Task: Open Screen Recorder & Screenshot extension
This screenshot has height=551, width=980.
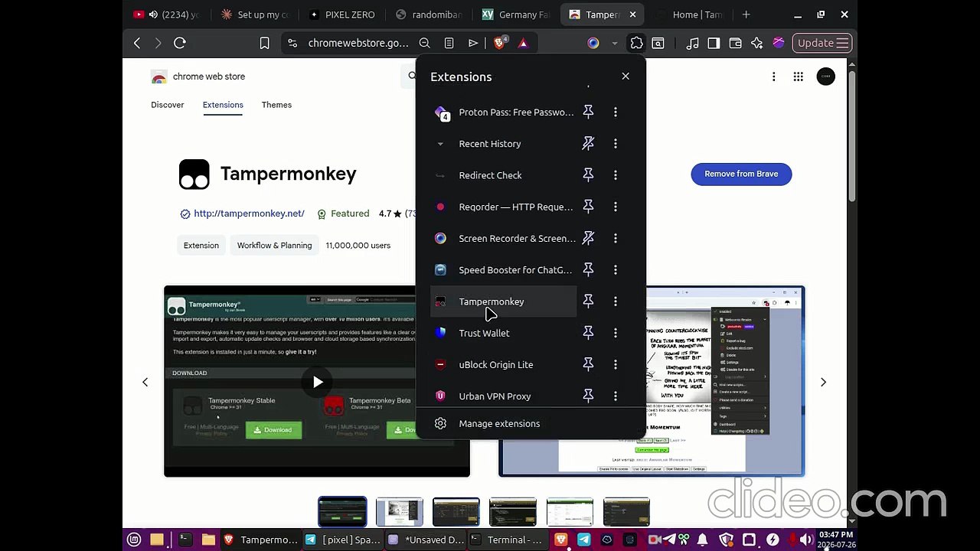Action: point(503,238)
